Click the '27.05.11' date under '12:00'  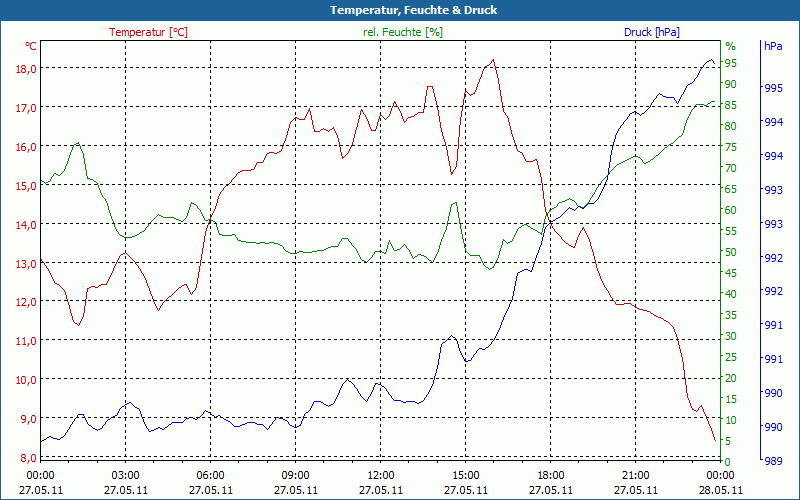(x=381, y=490)
